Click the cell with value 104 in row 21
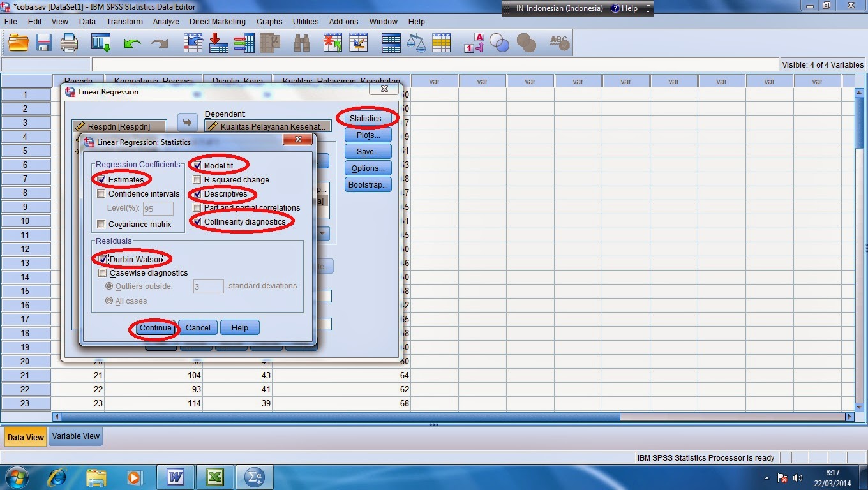 tap(153, 375)
